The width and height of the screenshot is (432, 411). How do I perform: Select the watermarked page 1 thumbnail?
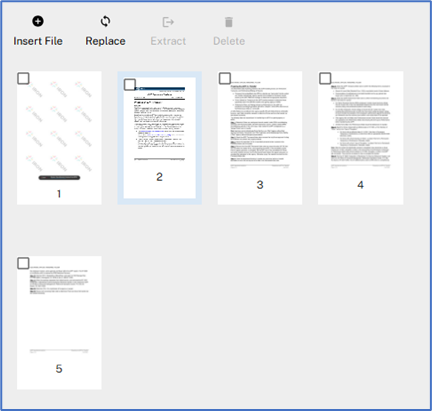(59, 138)
